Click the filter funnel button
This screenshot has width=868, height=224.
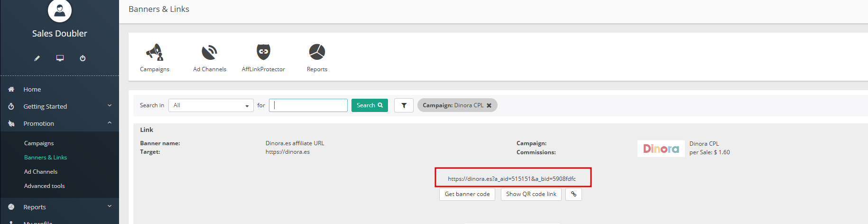click(x=404, y=105)
